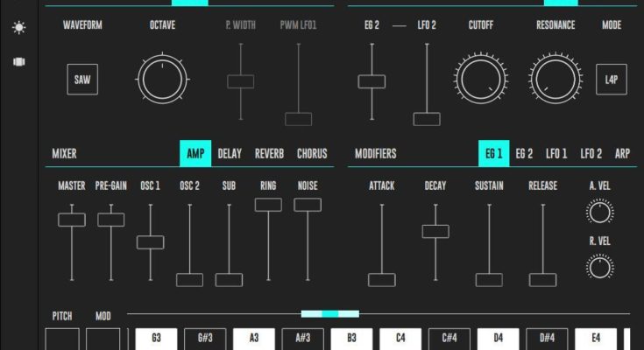Click the R. VEL knob
The image size is (644, 350).
600,267
